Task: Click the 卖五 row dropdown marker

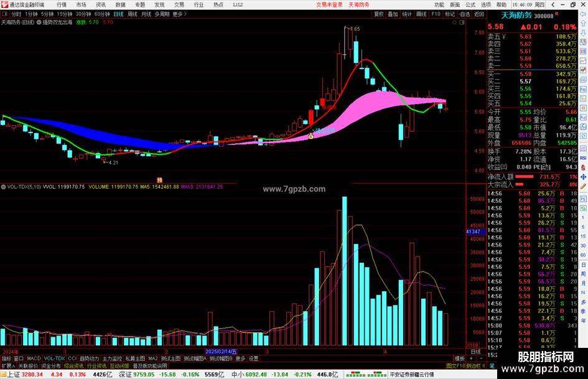Action: (503, 37)
